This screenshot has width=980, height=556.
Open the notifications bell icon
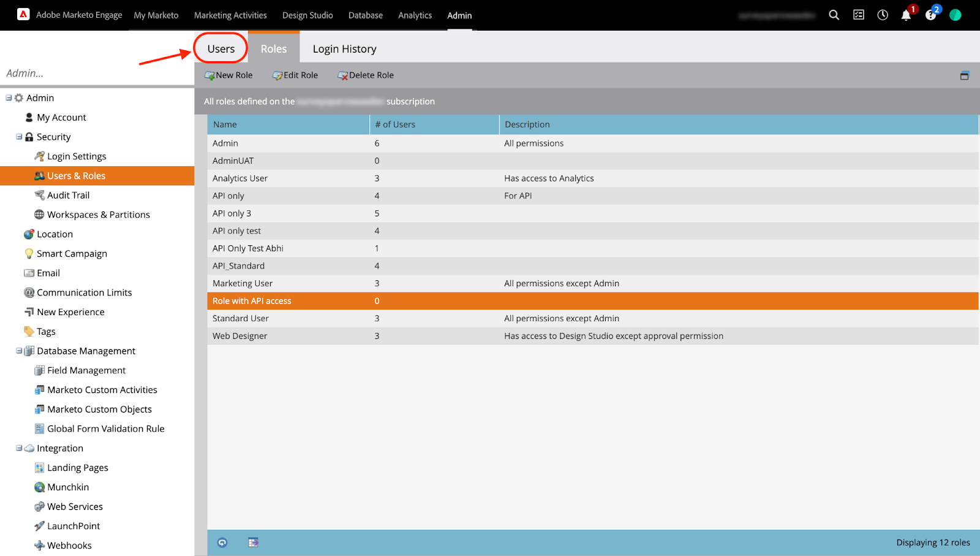906,15
